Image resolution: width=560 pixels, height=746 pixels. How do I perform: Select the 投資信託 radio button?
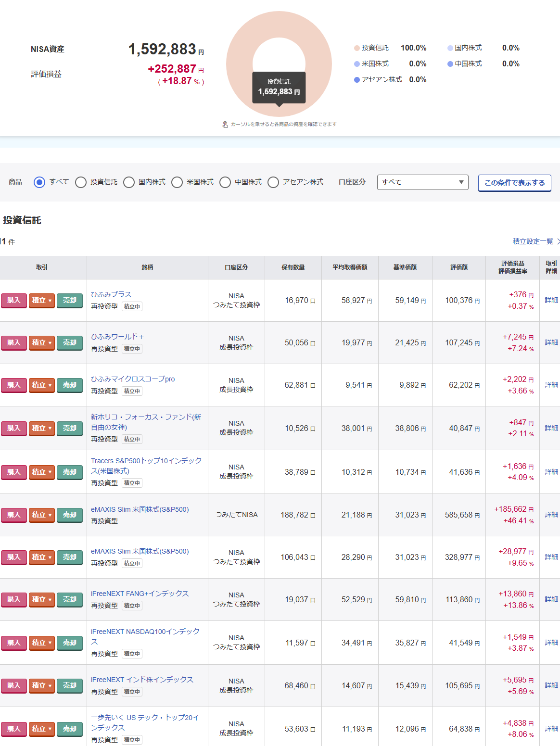coord(81,182)
